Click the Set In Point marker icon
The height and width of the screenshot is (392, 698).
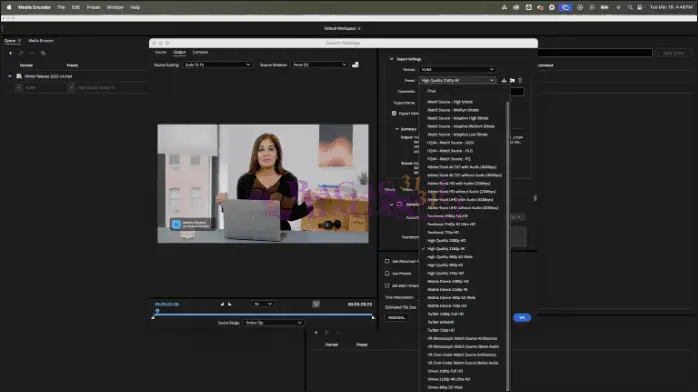coord(222,304)
